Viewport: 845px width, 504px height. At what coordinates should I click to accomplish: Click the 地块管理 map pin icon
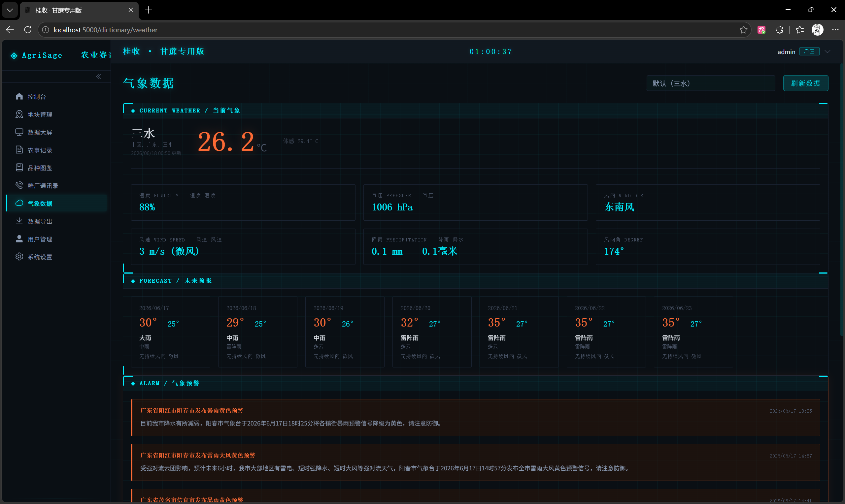pyautogui.click(x=19, y=114)
